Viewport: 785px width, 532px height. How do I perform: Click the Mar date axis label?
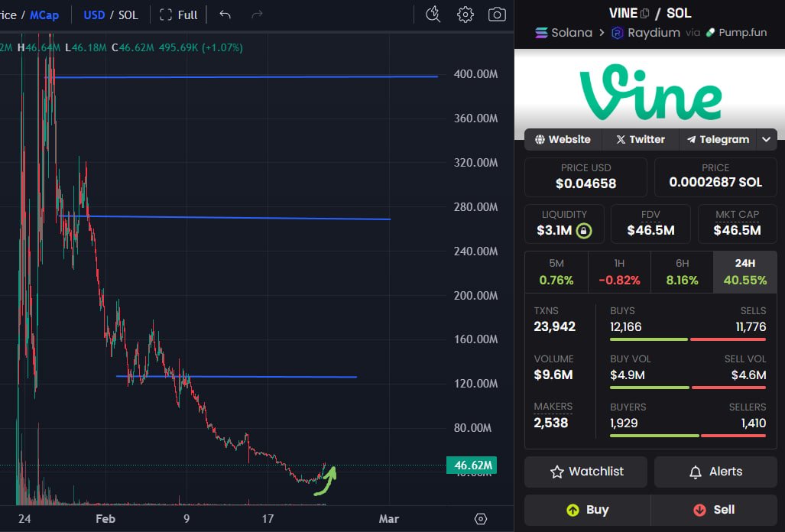click(x=389, y=519)
